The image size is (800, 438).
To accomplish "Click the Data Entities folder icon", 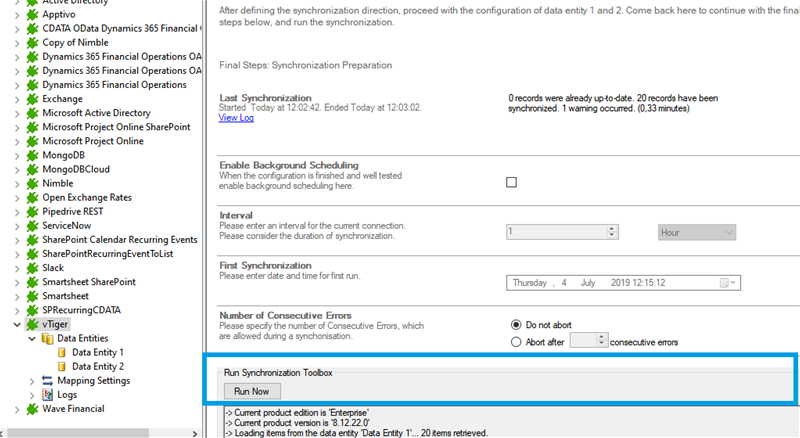I will [x=47, y=338].
